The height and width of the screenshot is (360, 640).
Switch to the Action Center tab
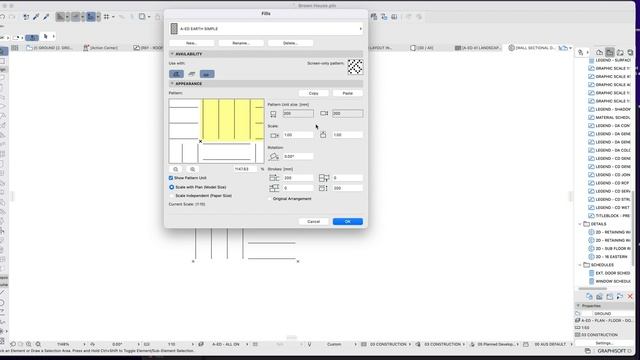(x=100, y=48)
